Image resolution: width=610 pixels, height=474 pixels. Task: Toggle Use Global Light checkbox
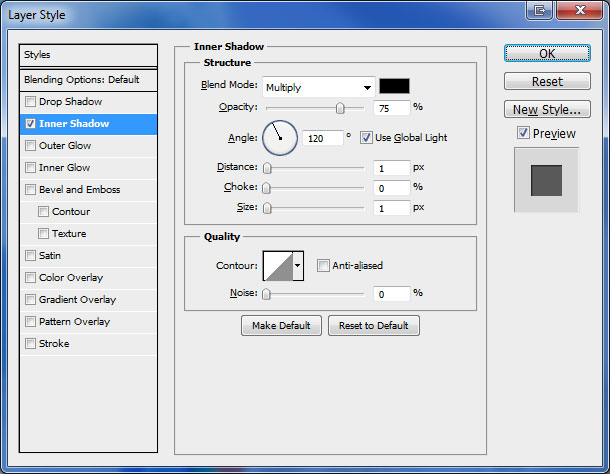tap(366, 137)
